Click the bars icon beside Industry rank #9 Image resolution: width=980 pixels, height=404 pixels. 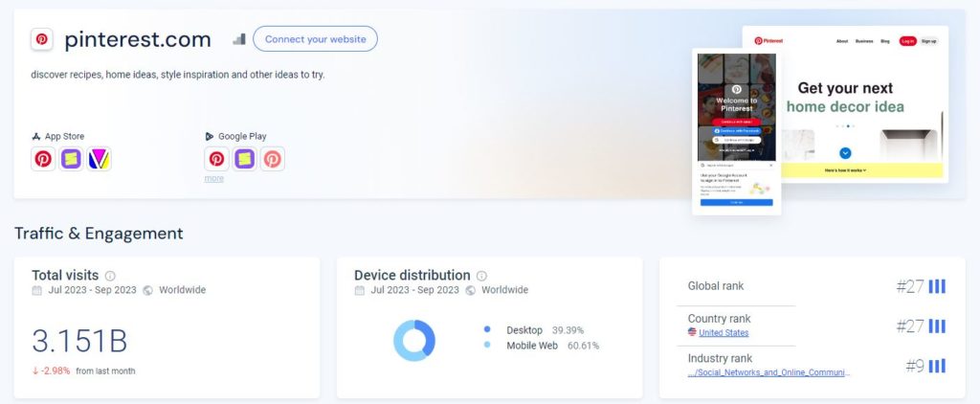coord(936,366)
